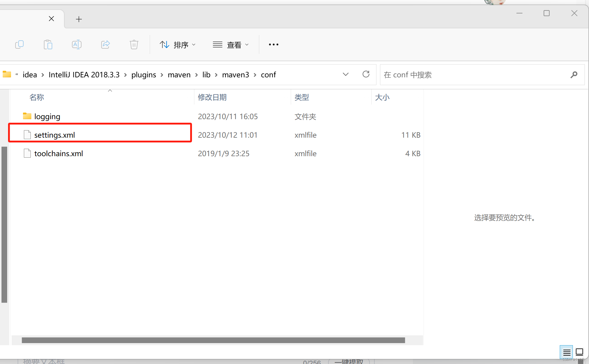
Task: Open the 查看 view dropdown
Action: point(231,45)
